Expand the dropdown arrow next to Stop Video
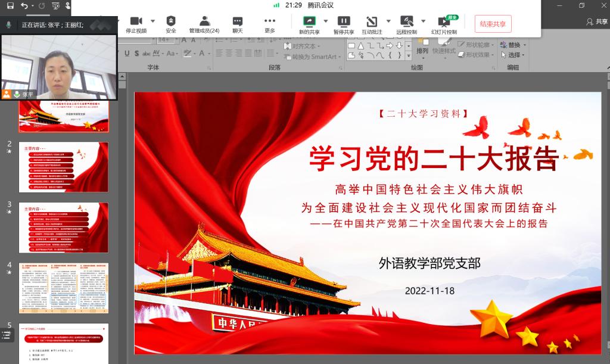This screenshot has width=610, height=364. click(152, 21)
